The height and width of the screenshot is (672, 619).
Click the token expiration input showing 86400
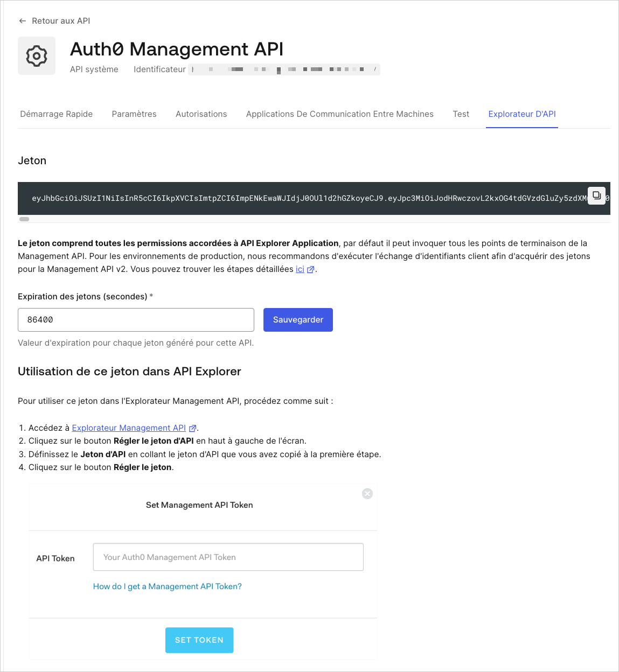click(136, 319)
